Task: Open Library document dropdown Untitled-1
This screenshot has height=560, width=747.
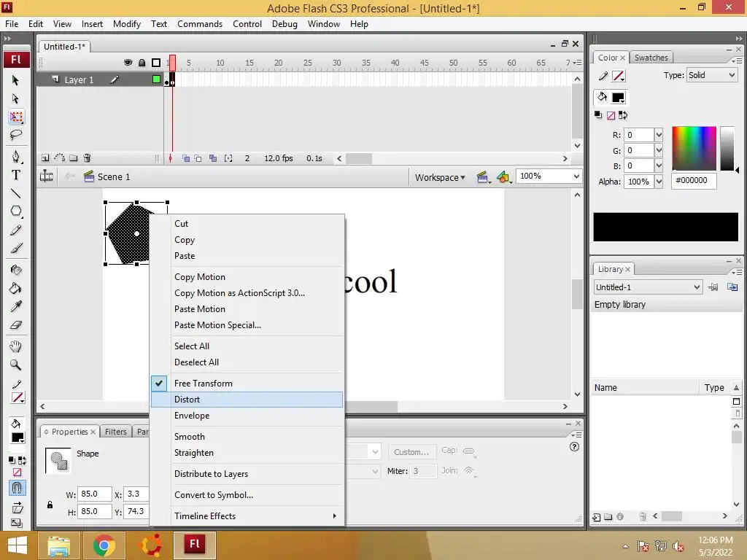Action: [x=648, y=287]
